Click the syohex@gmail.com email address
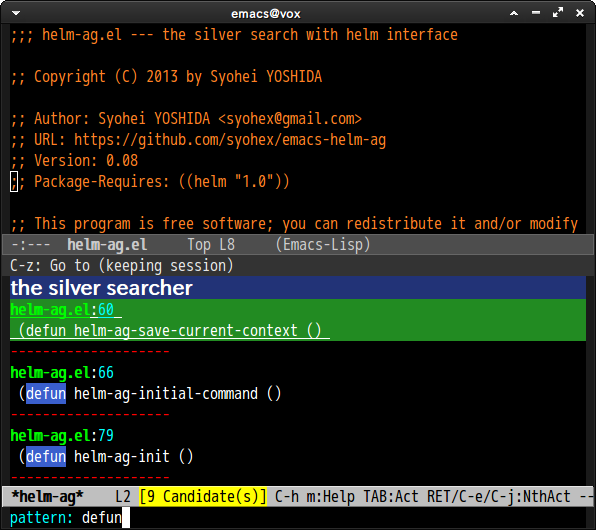 [x=290, y=119]
